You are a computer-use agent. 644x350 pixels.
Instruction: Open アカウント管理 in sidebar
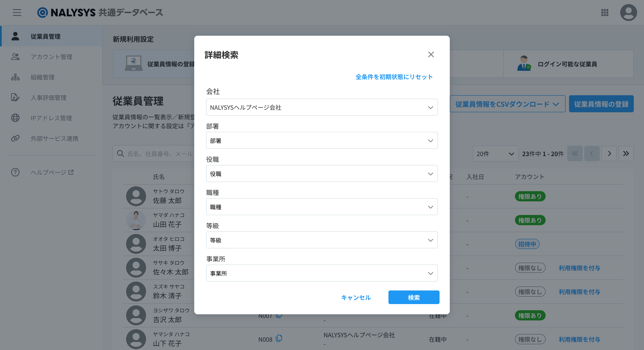click(x=51, y=57)
